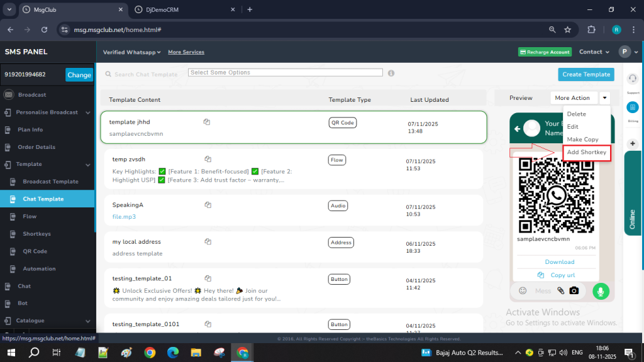Click the info icon near options field
The image size is (644, 362).
391,73
